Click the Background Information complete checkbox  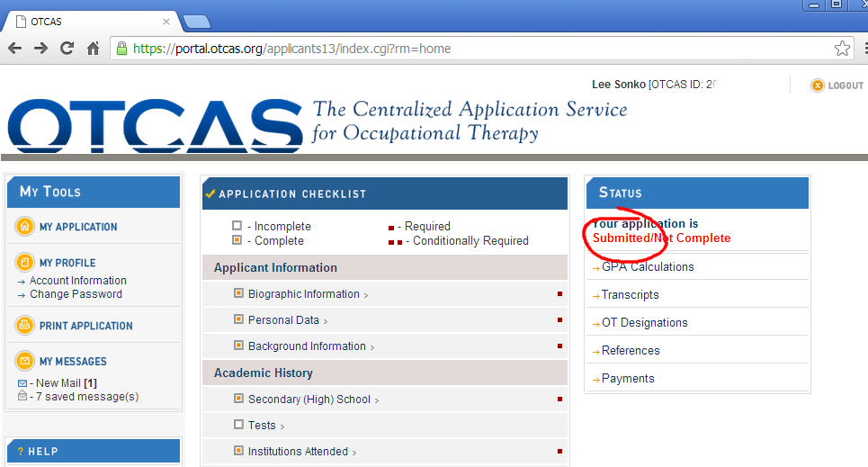pos(238,346)
